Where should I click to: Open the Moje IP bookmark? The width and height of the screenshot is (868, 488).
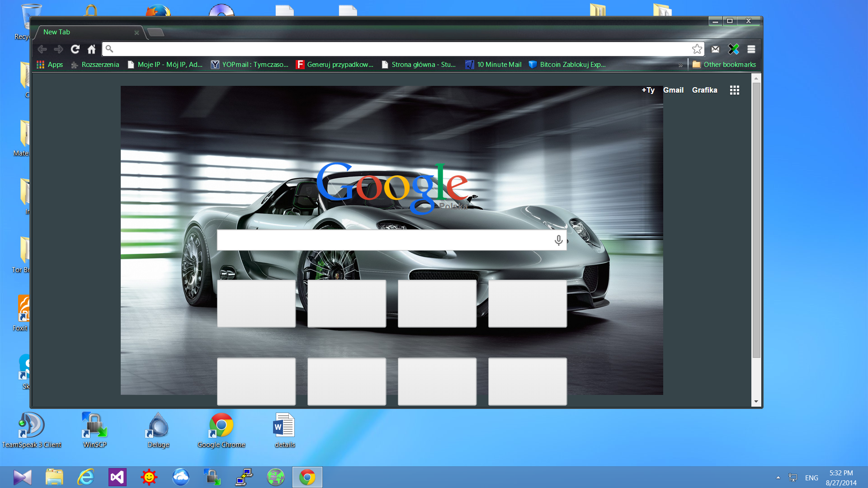click(165, 65)
